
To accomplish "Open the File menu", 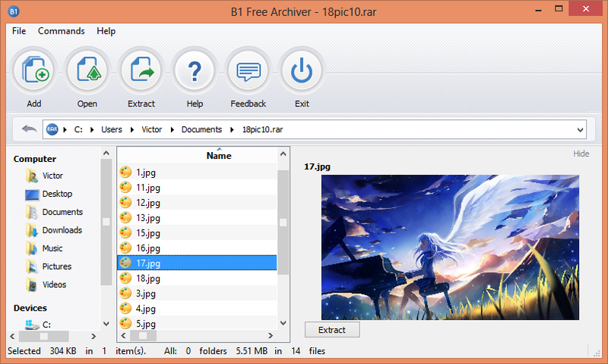I will click(19, 31).
